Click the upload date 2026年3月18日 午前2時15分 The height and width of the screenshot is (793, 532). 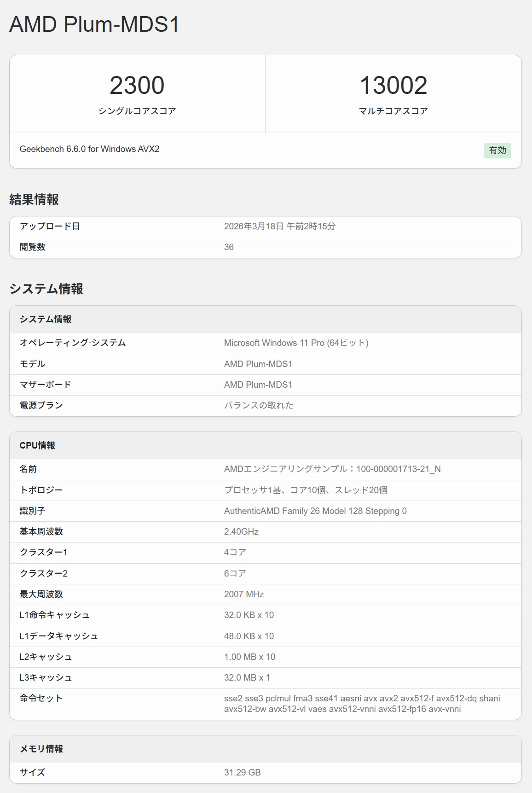coord(280,226)
